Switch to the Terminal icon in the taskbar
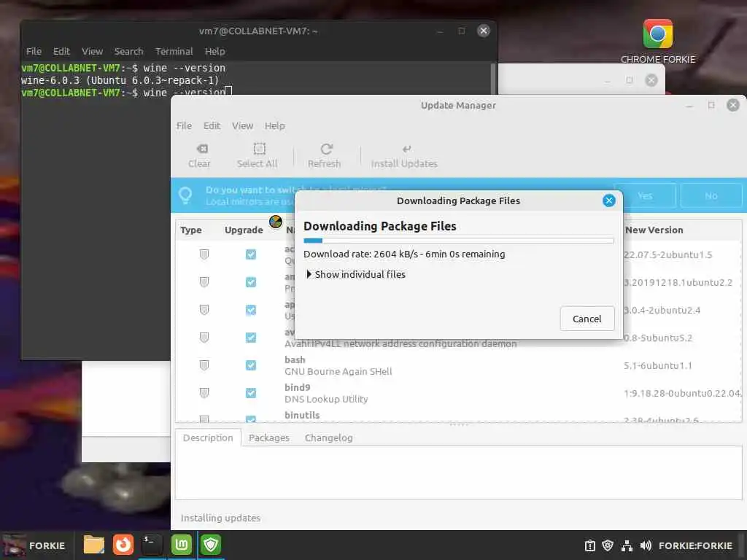Screen dimensions: 747x560 click(x=152, y=544)
